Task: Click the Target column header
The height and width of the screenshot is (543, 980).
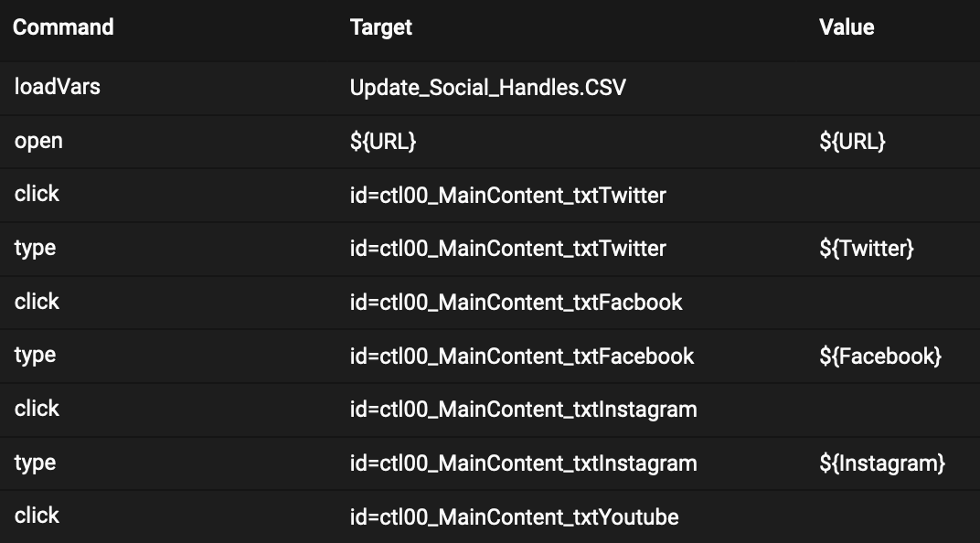Action: 380,27
